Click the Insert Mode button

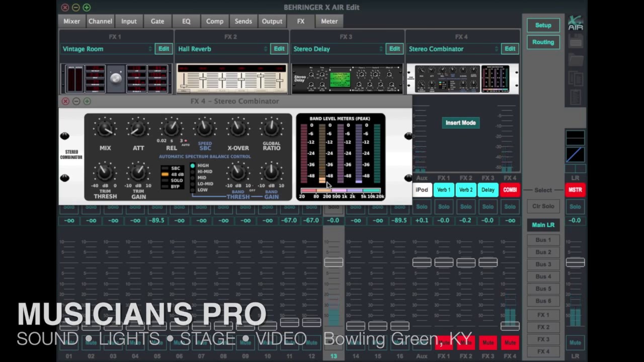pyautogui.click(x=460, y=123)
